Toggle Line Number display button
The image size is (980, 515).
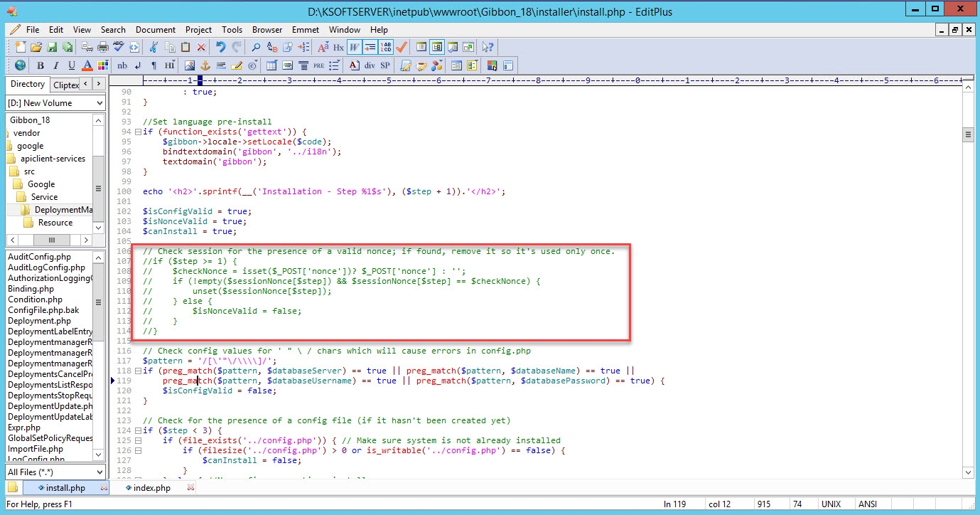tap(386, 47)
